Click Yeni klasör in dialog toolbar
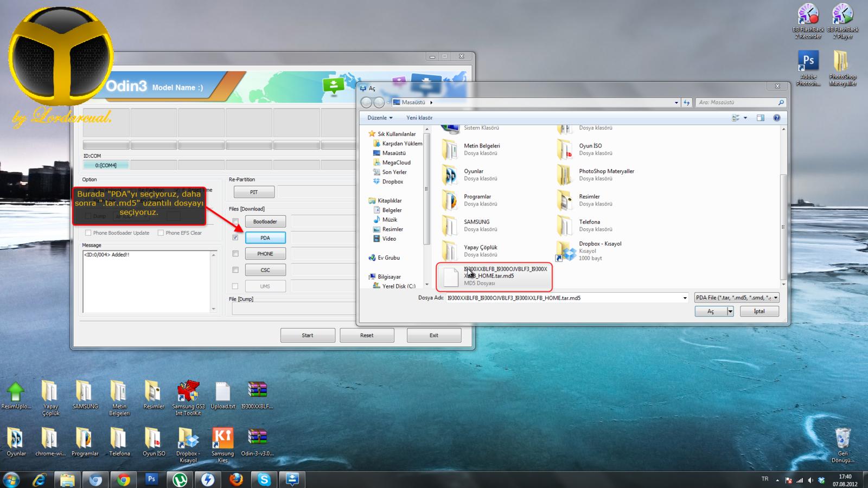The height and width of the screenshot is (488, 868). point(419,118)
